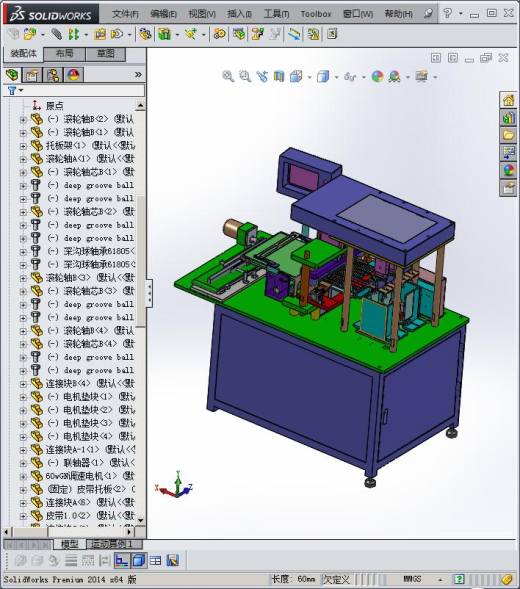Click the Move Component icon
Viewport: 520px width, 589px height.
pos(117,34)
